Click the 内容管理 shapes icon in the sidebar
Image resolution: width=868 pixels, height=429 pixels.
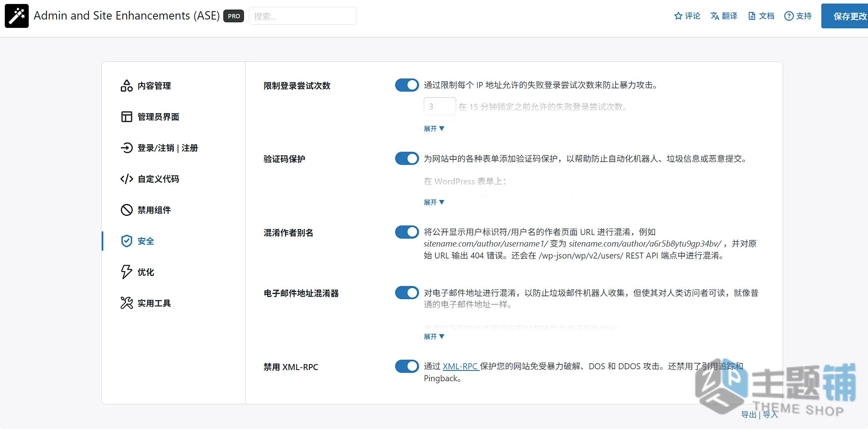[x=126, y=86]
